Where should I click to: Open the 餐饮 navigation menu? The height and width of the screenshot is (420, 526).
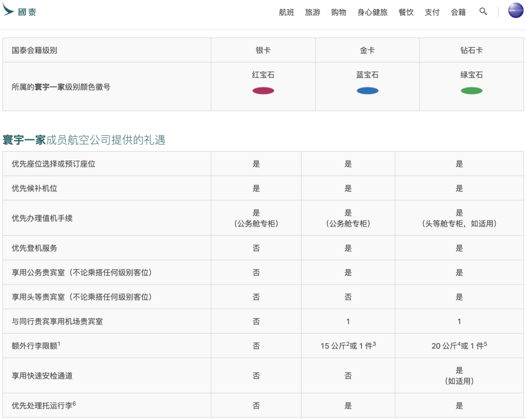[x=405, y=12]
